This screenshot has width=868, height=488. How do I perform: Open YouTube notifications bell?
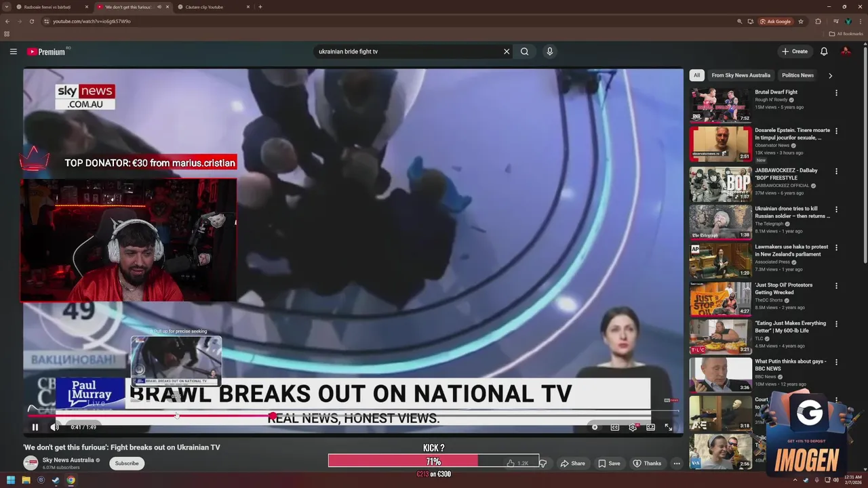pyautogui.click(x=824, y=52)
